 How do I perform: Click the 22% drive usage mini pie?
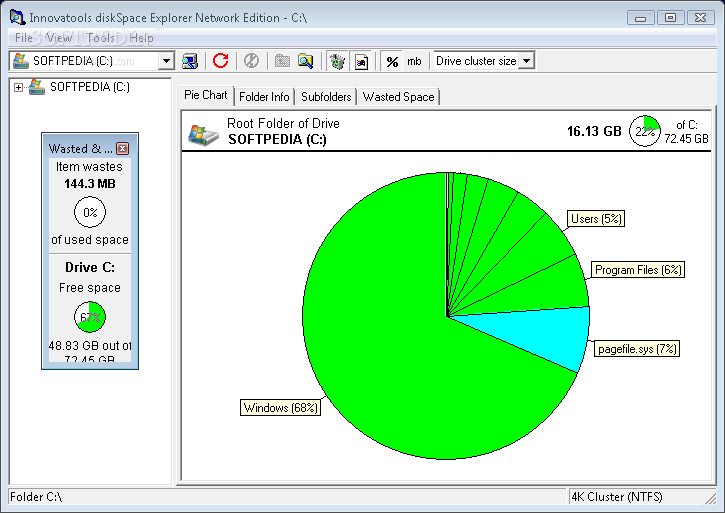645,131
